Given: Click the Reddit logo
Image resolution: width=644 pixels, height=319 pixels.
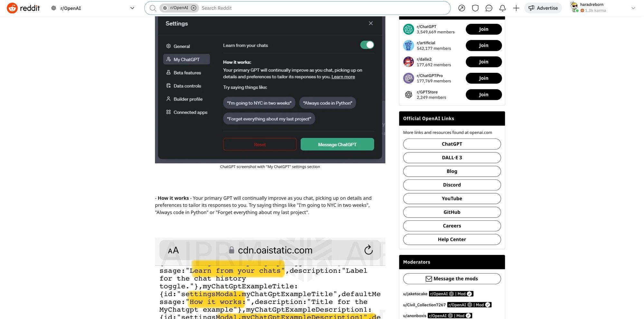Looking at the screenshot, I should coord(23,8).
